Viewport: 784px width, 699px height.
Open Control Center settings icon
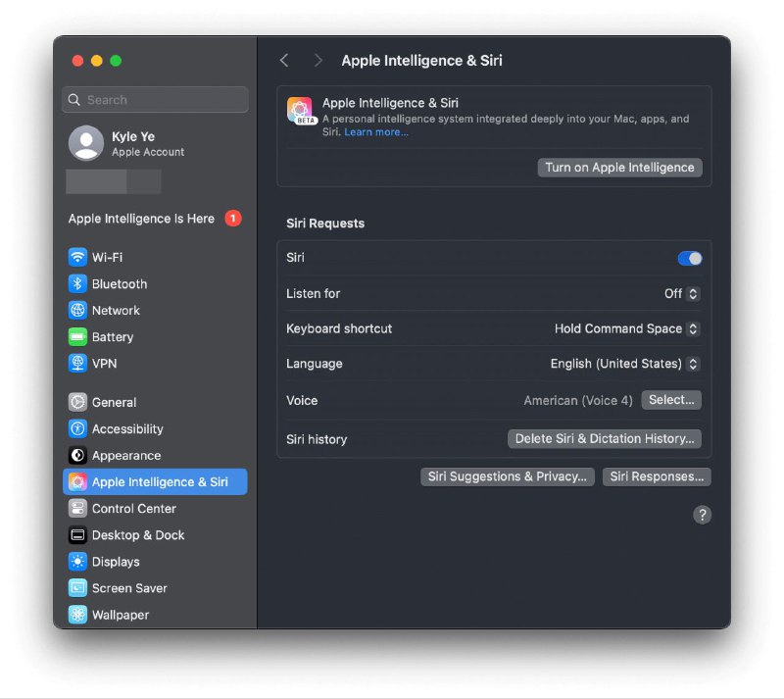click(77, 508)
